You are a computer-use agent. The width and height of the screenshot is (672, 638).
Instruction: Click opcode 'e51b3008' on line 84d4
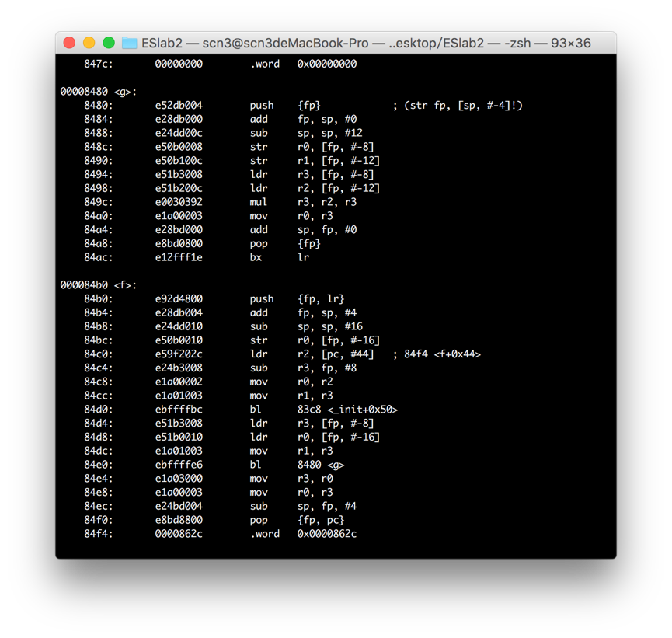coord(179,424)
